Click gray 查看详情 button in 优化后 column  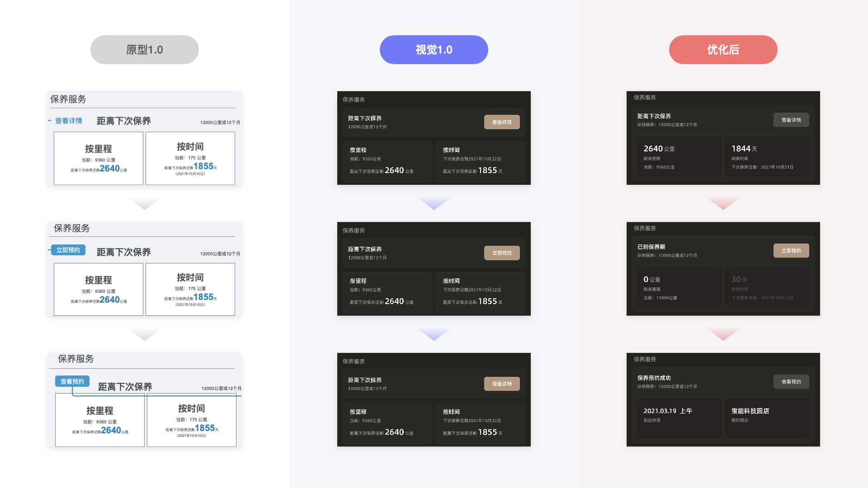point(791,120)
